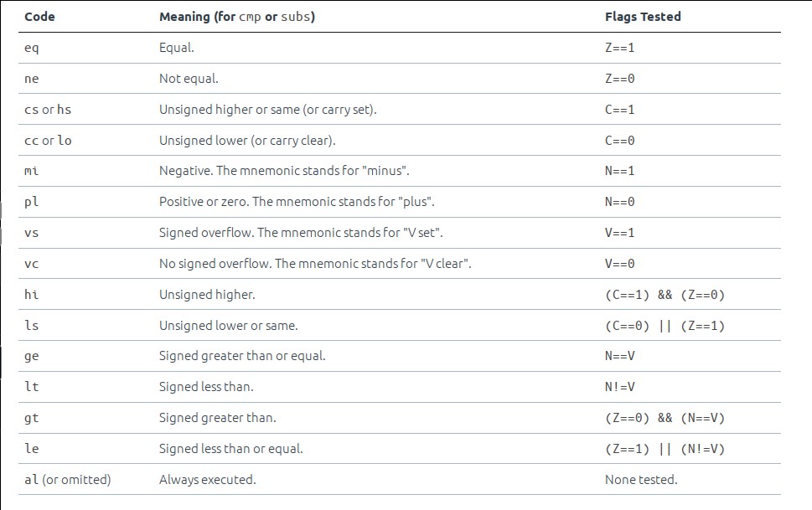Image resolution: width=812 pixels, height=510 pixels.
Task: Select the "ne" condition code cell
Action: pyautogui.click(x=32, y=79)
